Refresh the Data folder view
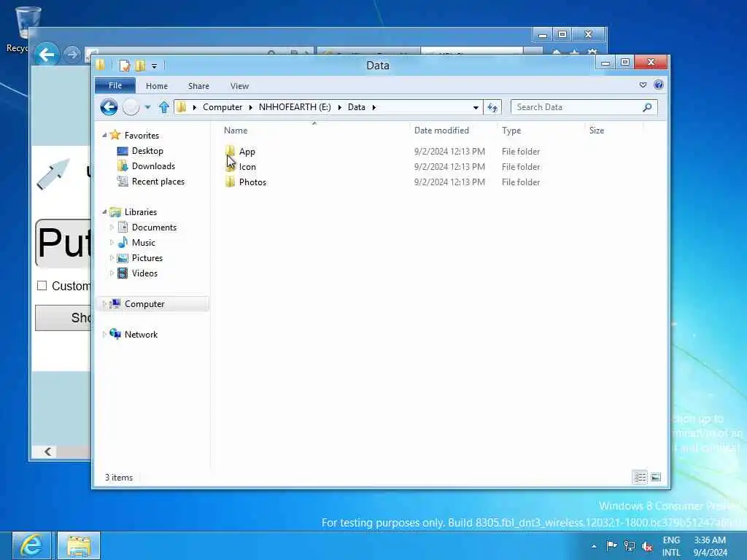The image size is (747, 560). (492, 108)
